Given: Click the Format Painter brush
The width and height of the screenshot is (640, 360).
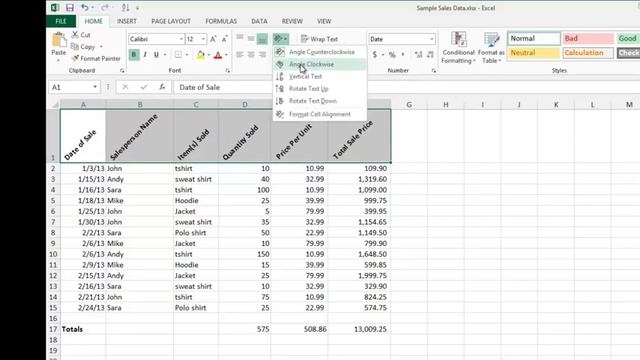Looking at the screenshot, I should pyautogui.click(x=75, y=58).
